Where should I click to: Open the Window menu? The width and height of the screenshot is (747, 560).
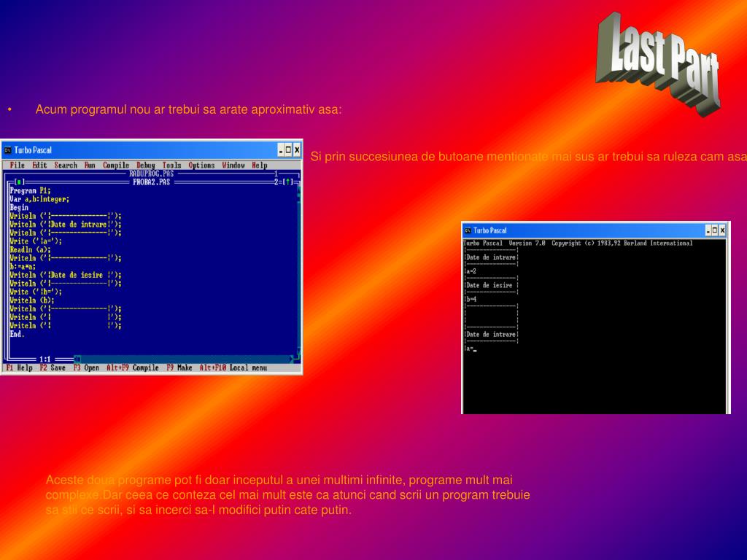pos(233,166)
